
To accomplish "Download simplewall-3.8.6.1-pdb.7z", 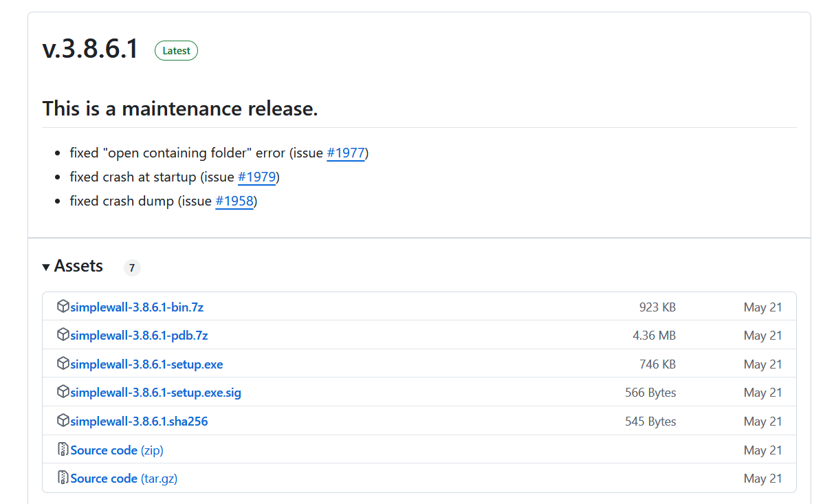I will [139, 336].
